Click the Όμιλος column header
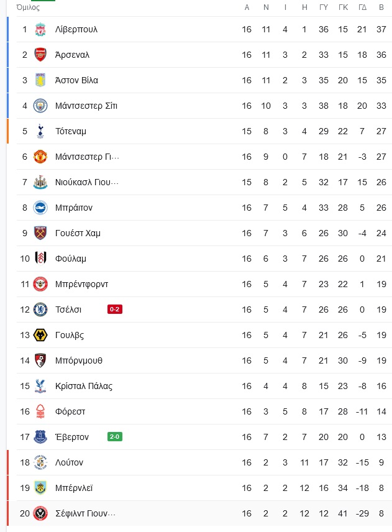The height and width of the screenshot is (532, 392). pyautogui.click(x=28, y=7)
